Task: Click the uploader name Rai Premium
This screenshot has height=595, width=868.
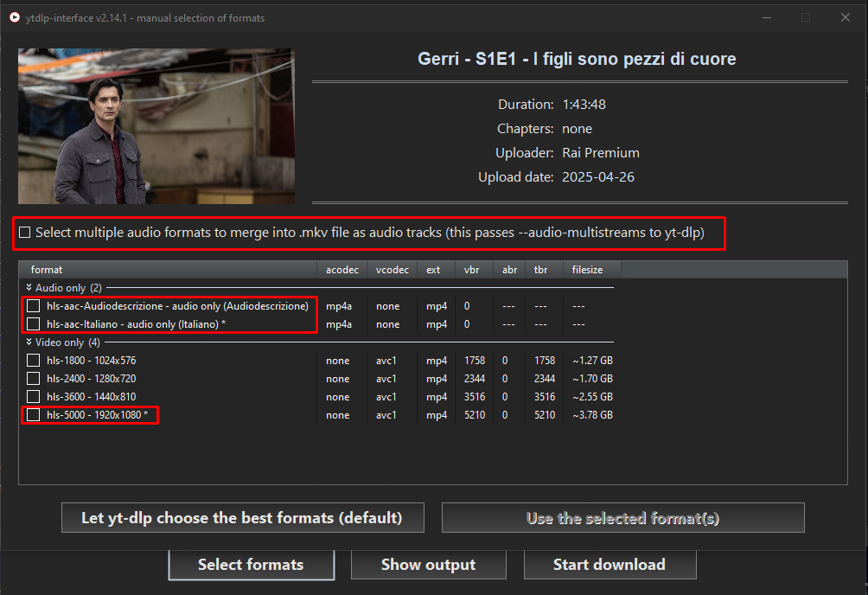Action: (x=601, y=153)
